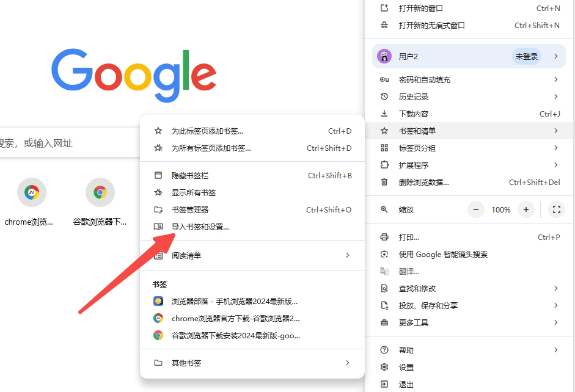Screen dimensions: 575x392
Task: Expand the 阅读清单 submenu arrow
Action: tap(347, 255)
